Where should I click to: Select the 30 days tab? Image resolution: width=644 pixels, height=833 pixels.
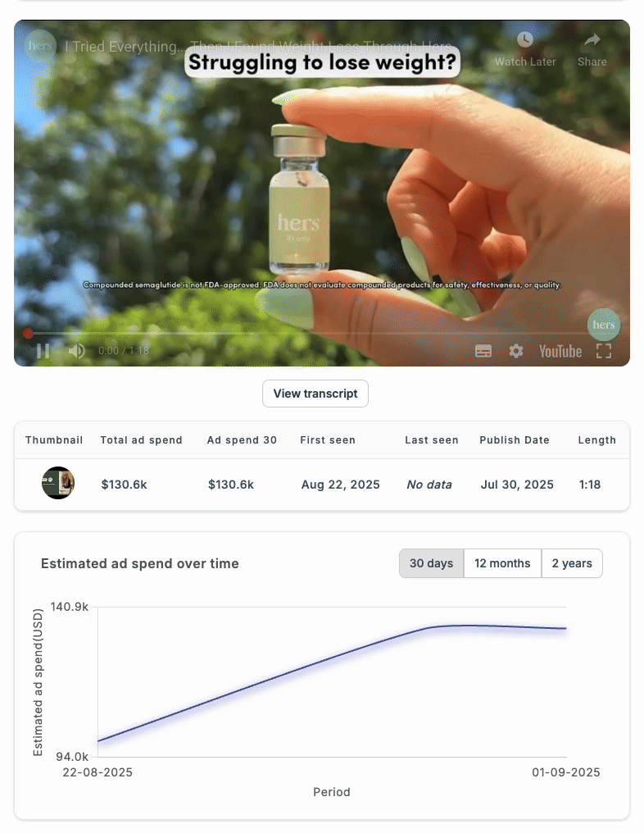pos(431,563)
